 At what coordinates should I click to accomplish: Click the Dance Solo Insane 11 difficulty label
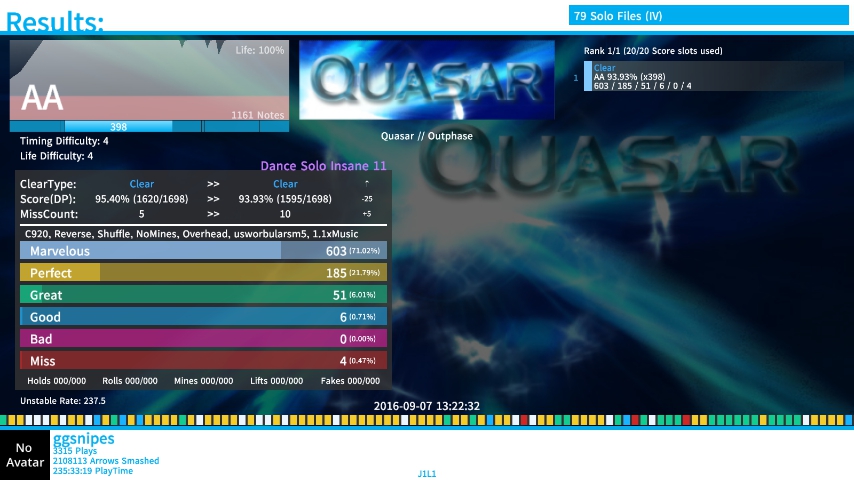point(323,166)
